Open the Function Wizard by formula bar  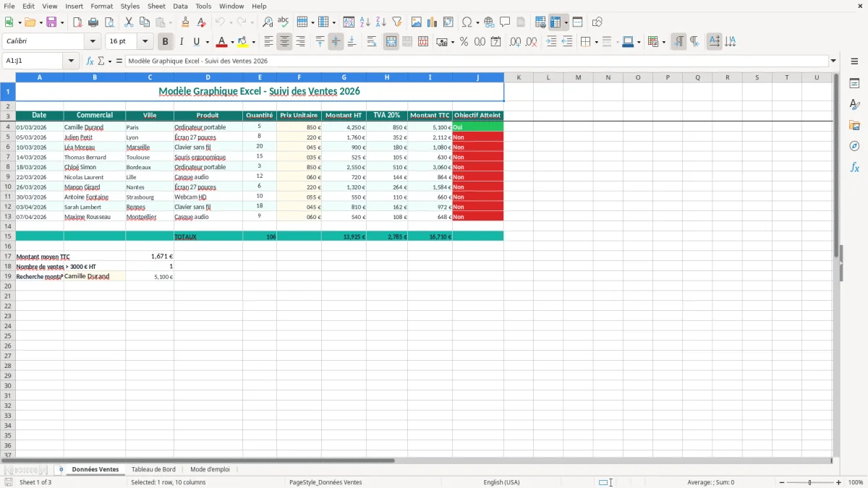90,61
